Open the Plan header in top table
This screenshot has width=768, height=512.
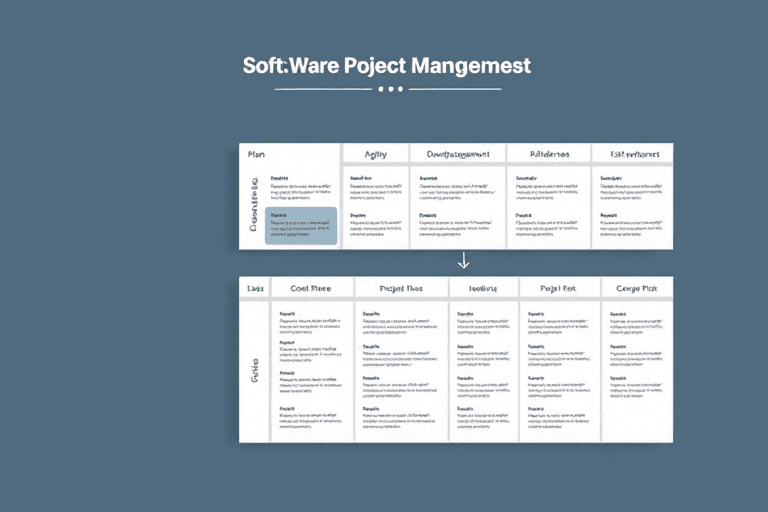click(256, 154)
